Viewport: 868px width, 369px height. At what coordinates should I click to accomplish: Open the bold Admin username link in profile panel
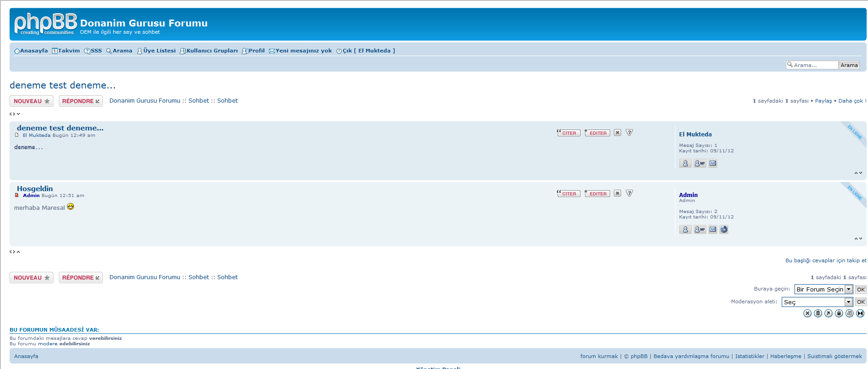688,195
